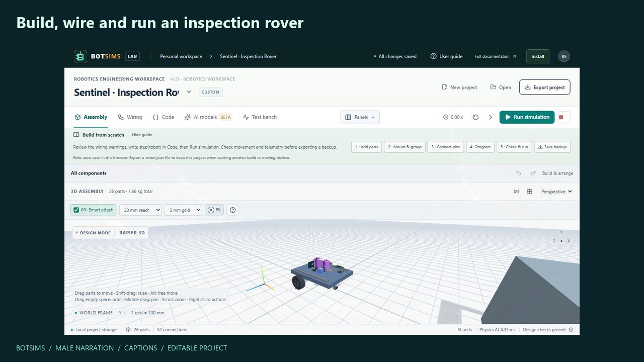Toggle the sensor signal overlay icon

tap(516, 192)
